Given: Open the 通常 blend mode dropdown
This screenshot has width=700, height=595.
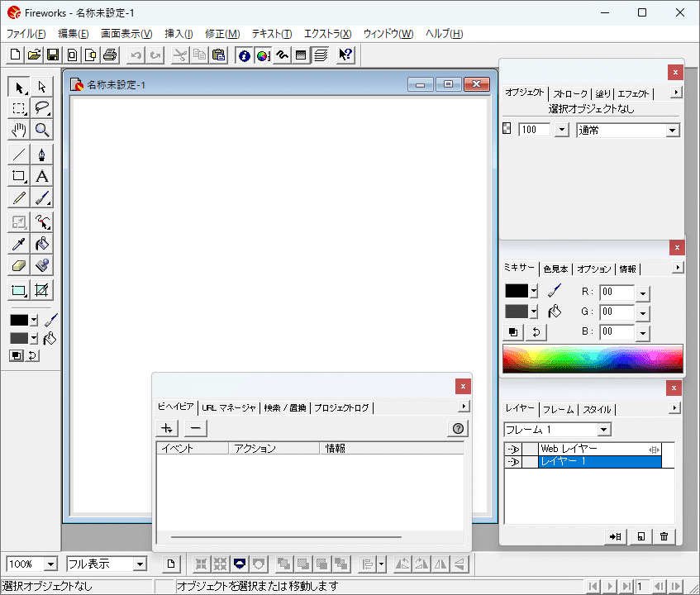Looking at the screenshot, I should coord(672,131).
